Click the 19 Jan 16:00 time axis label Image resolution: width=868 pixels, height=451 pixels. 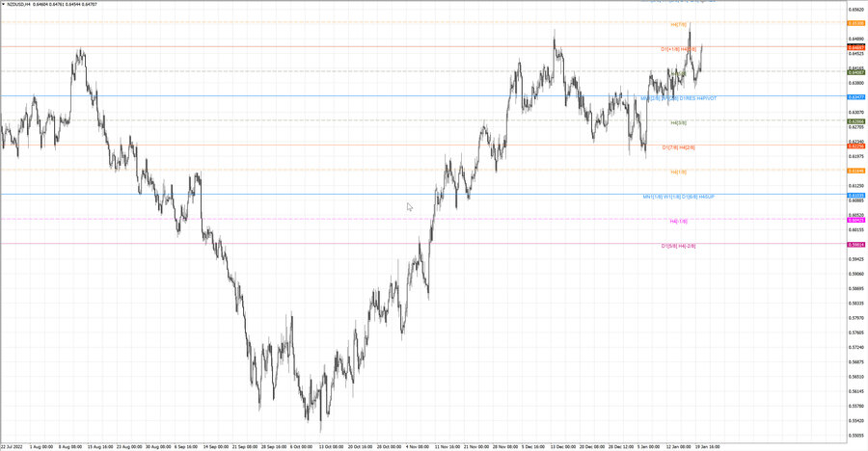coord(708,446)
